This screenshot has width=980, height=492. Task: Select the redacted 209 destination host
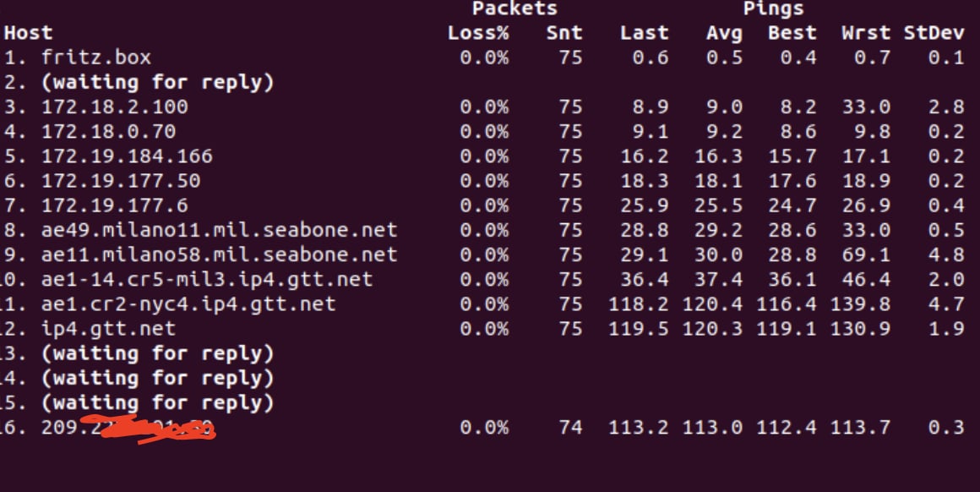click(128, 429)
